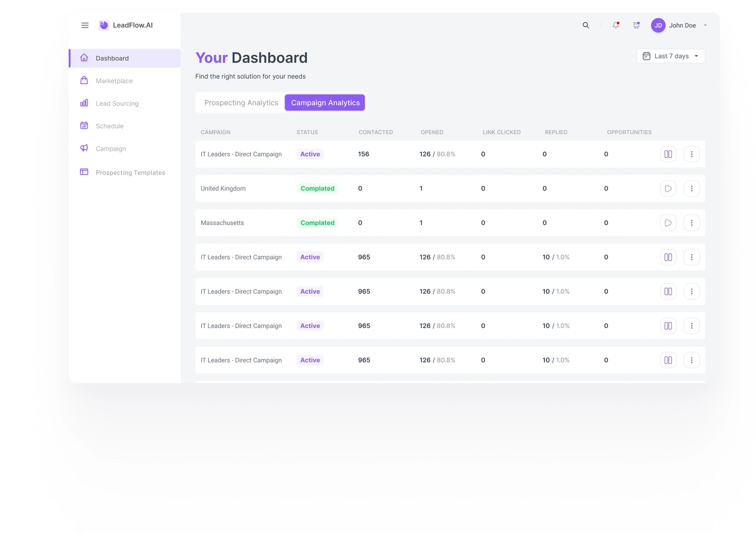
Task: Open search with the magnifier icon
Action: coord(586,25)
